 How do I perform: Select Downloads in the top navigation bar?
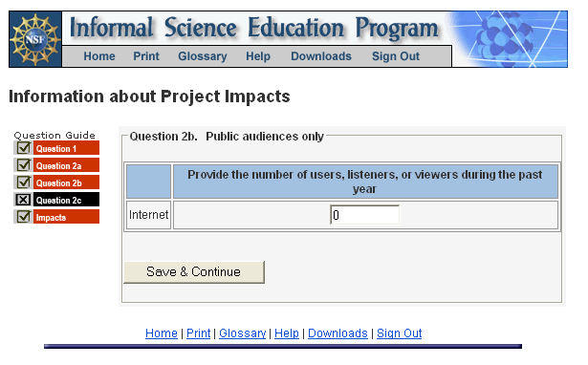tap(321, 56)
